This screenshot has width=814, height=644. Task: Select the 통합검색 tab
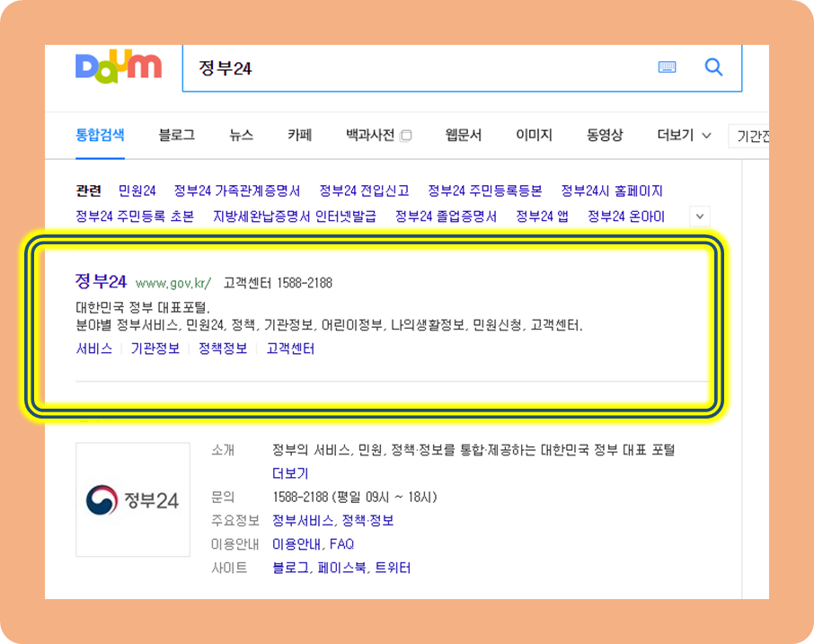tap(100, 135)
